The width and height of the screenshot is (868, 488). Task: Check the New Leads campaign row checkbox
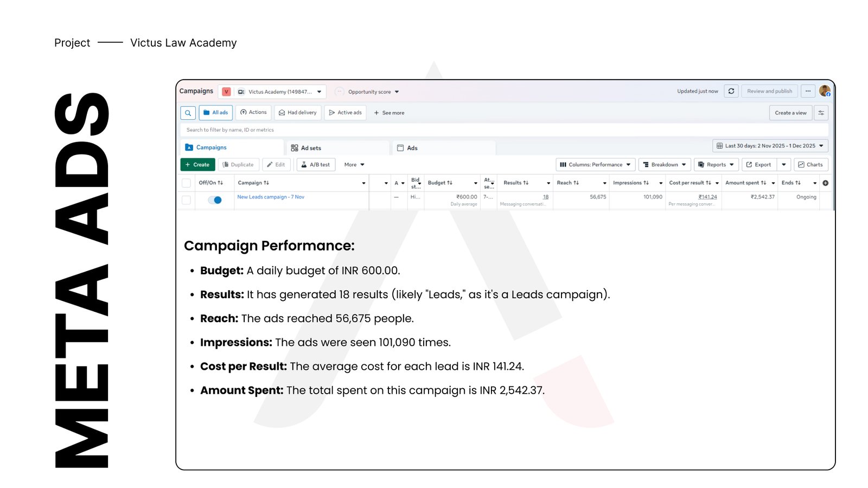point(186,200)
